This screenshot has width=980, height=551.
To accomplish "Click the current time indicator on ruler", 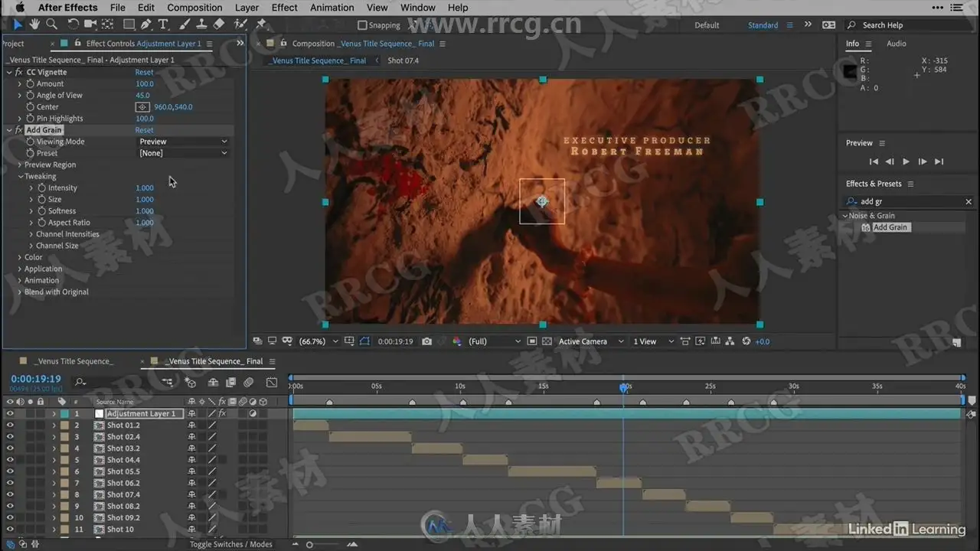I will pyautogui.click(x=623, y=387).
